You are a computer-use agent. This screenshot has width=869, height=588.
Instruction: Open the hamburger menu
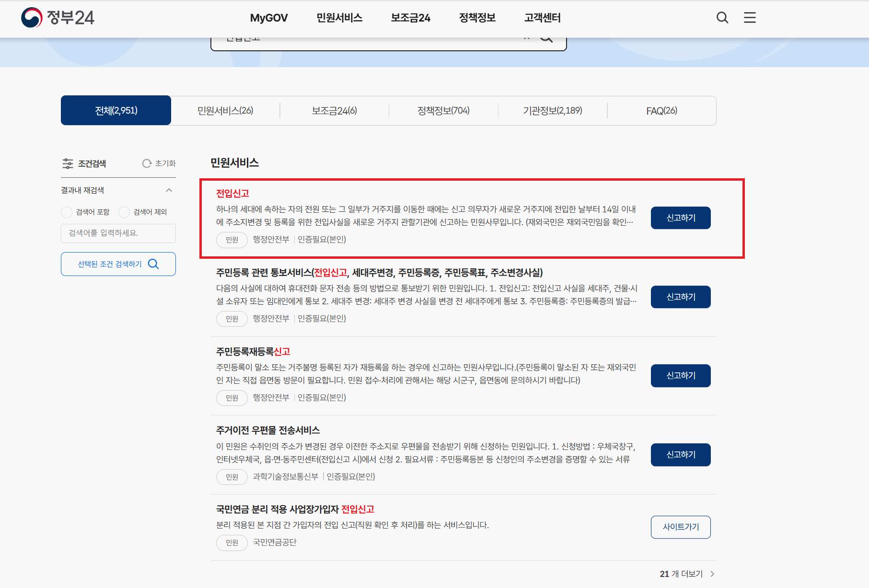point(750,18)
